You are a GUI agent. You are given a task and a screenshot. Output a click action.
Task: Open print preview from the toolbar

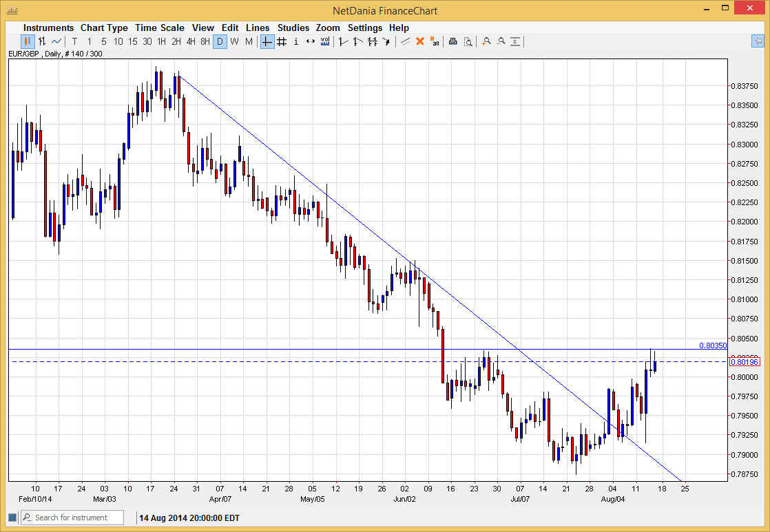[x=469, y=41]
